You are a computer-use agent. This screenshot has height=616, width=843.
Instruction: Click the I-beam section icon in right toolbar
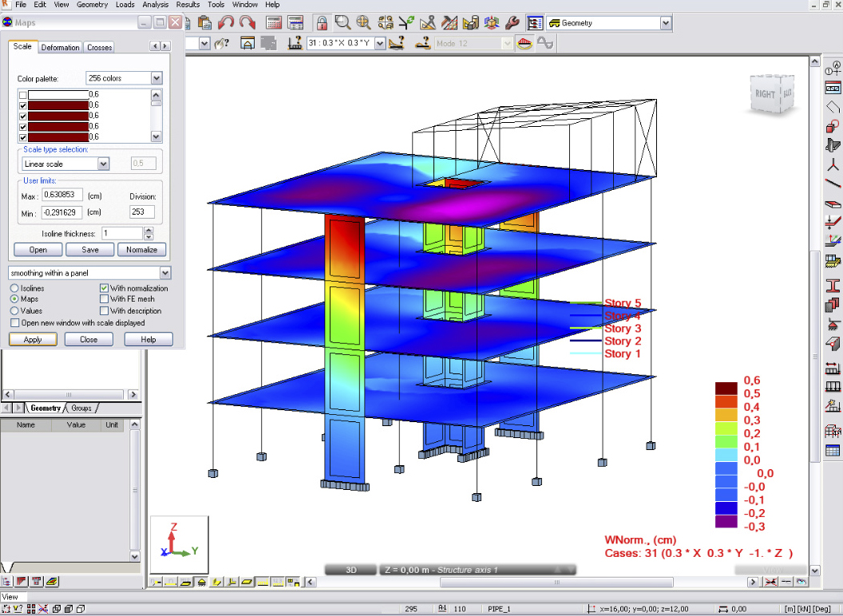coord(833,285)
